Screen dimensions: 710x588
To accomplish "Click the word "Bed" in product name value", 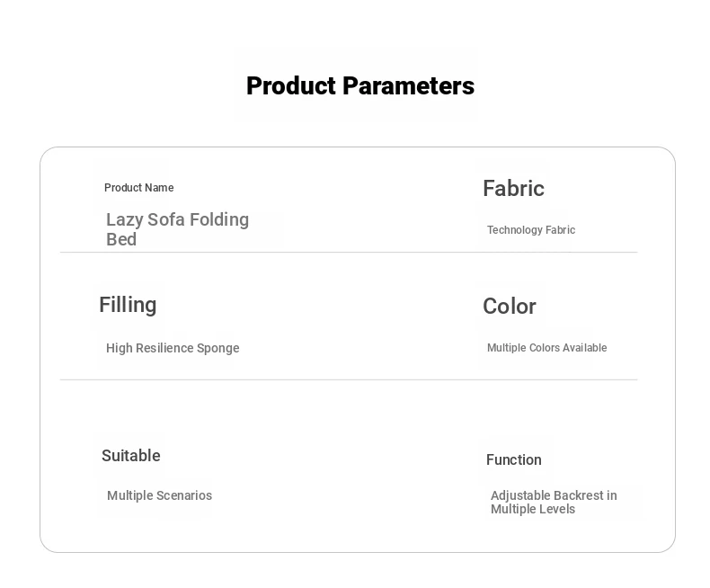I will pyautogui.click(x=121, y=239).
